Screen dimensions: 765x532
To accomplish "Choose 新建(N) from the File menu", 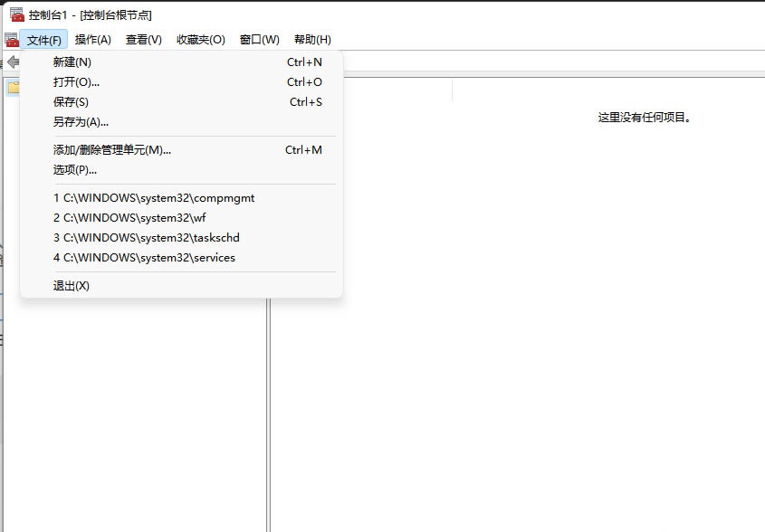I will pyautogui.click(x=72, y=62).
